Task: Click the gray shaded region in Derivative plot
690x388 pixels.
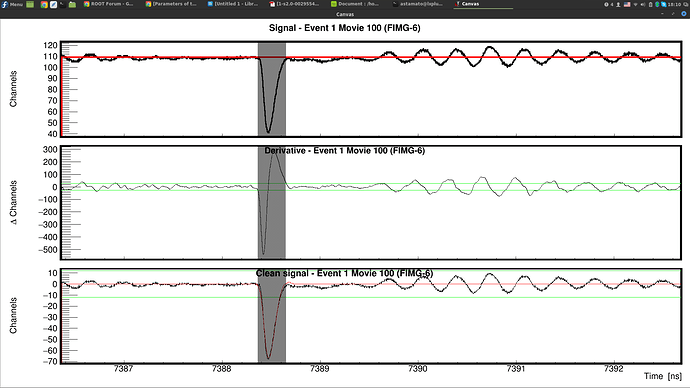Action: [x=272, y=203]
